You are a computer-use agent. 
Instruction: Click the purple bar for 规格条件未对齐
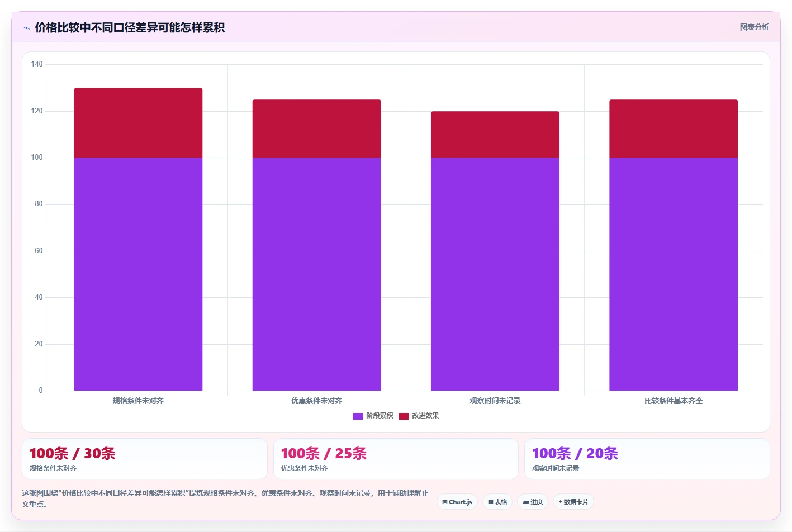(x=138, y=274)
